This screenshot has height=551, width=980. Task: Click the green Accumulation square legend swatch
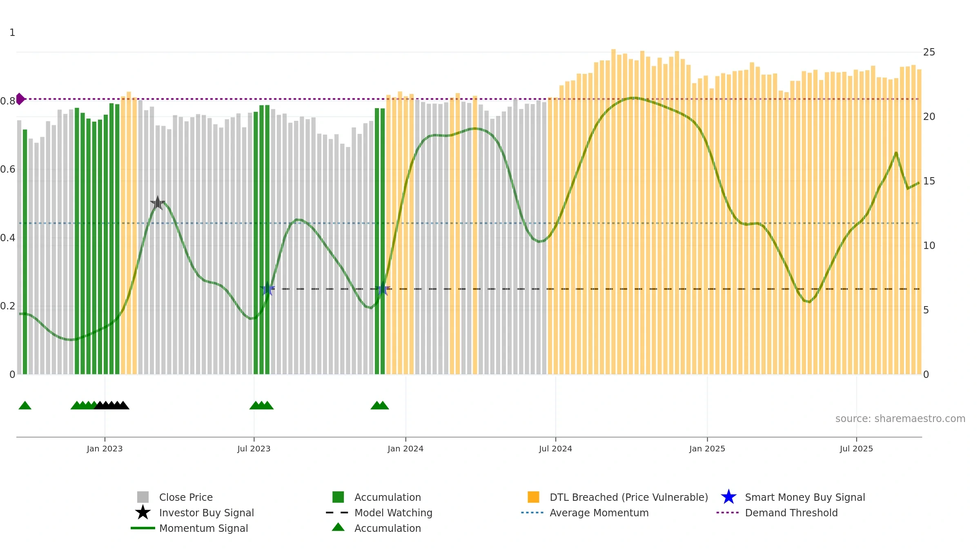click(x=338, y=497)
